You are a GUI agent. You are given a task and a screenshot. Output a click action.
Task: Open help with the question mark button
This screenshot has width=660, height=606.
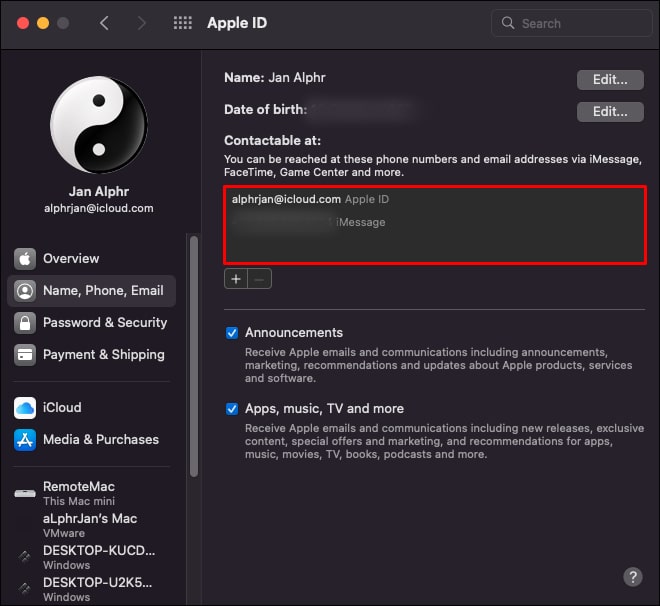[632, 577]
